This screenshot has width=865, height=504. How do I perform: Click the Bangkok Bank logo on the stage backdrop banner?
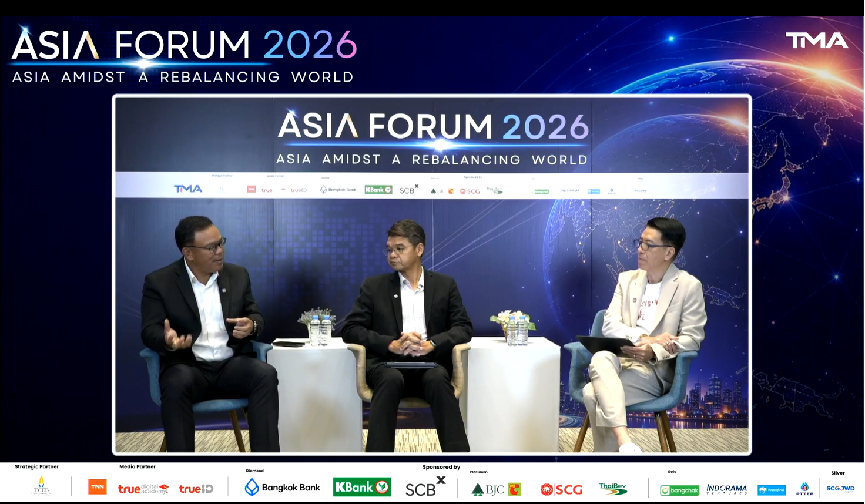[338, 190]
